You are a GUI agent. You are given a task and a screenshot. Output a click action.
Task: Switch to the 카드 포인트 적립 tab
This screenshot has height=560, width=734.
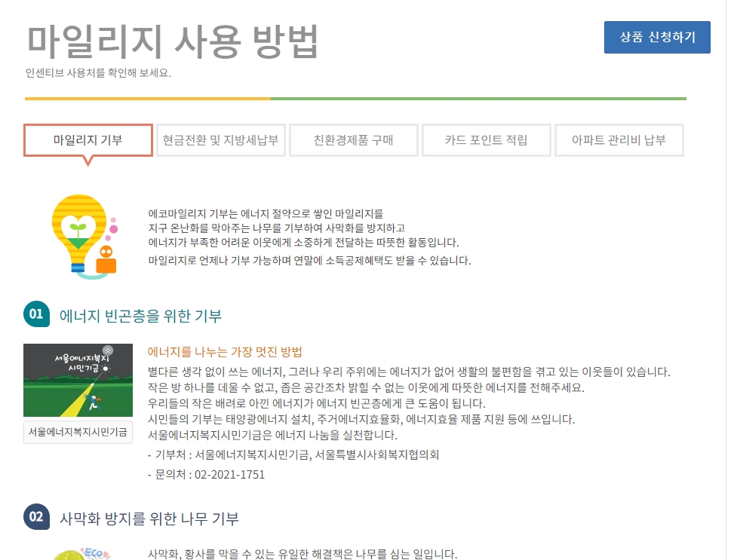coord(486,139)
